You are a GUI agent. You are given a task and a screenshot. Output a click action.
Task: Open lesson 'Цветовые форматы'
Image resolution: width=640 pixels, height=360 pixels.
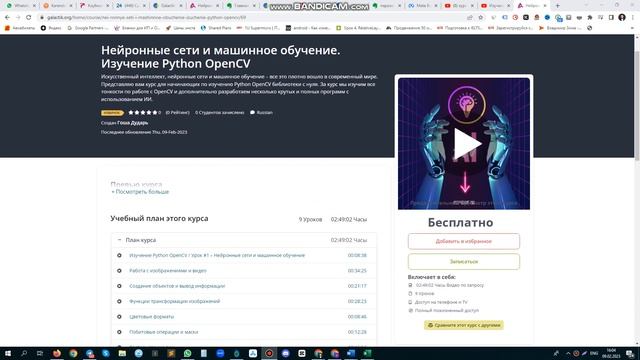pos(151,317)
